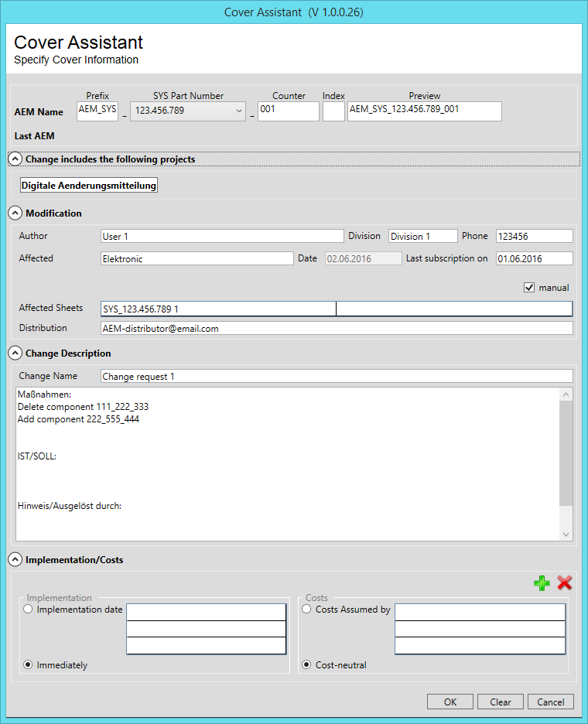Click the green plus add icon
The width and height of the screenshot is (588, 724).
(x=542, y=583)
